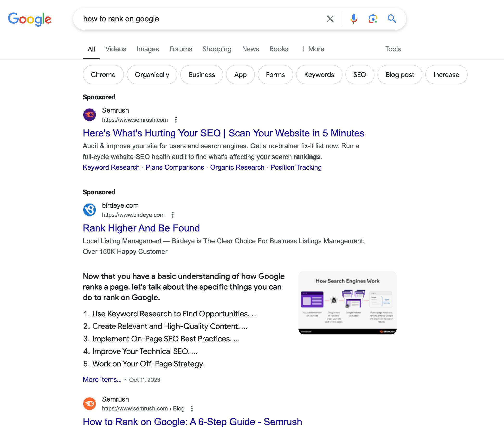Image resolution: width=504 pixels, height=435 pixels.
Task: Open 'How to Rank on Google: A 6-Step Guide'
Action: pyautogui.click(x=192, y=422)
